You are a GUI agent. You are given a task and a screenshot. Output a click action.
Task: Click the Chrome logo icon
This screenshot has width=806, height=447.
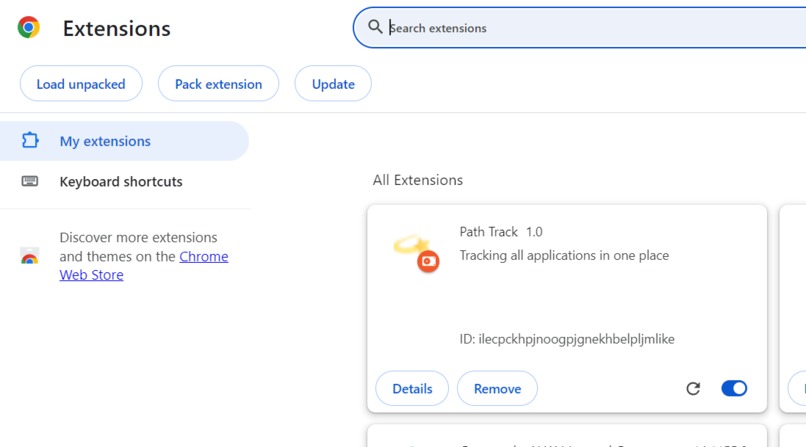tap(28, 28)
